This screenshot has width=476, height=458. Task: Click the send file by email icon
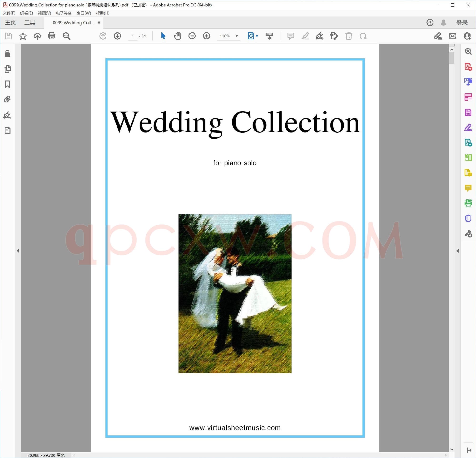(x=452, y=36)
